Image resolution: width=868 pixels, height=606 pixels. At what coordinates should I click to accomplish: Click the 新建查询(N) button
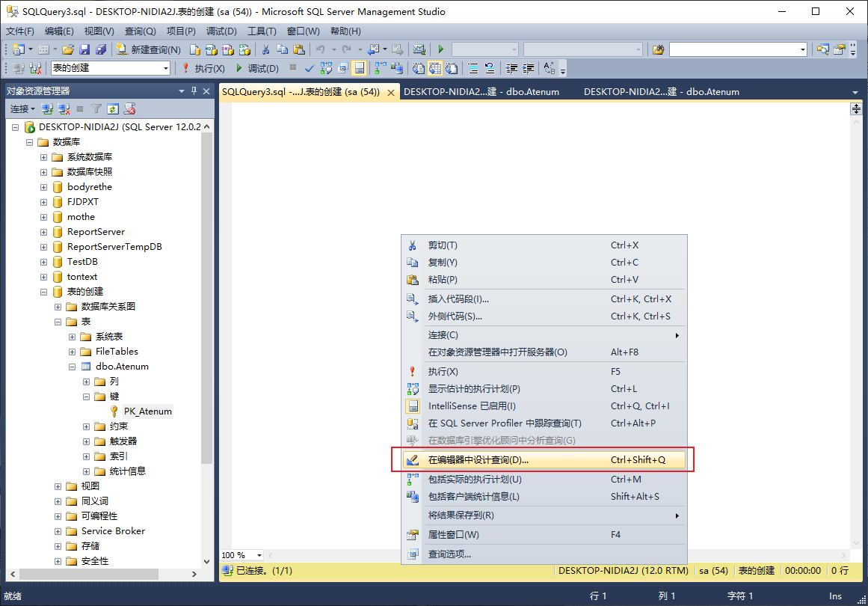coord(148,50)
